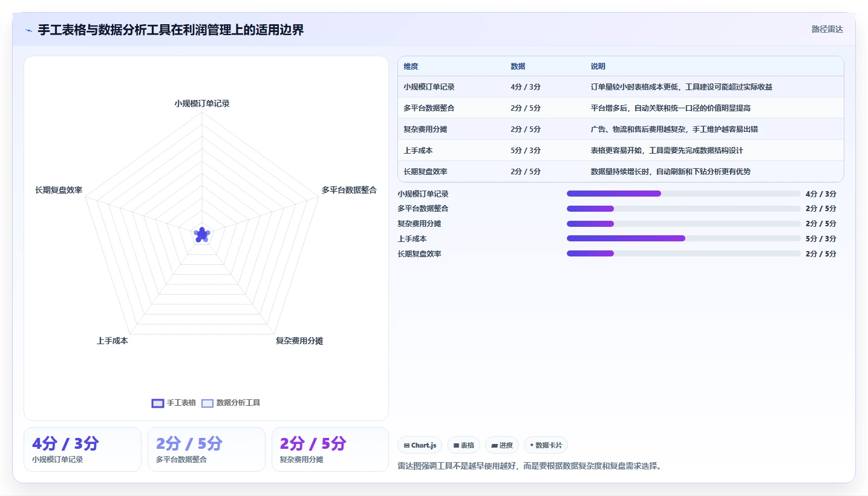Click the description starting with 表格更容易开始
868x496 pixels.
pyautogui.click(x=667, y=151)
